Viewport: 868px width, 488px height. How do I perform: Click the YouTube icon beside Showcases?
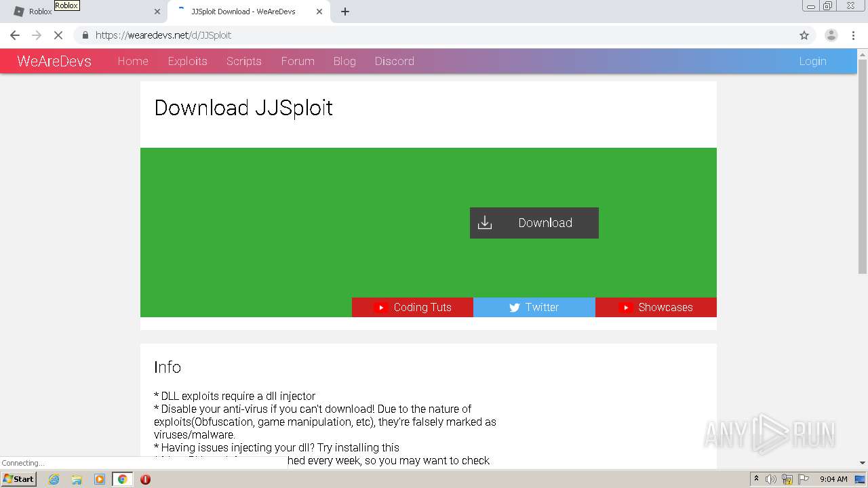625,308
